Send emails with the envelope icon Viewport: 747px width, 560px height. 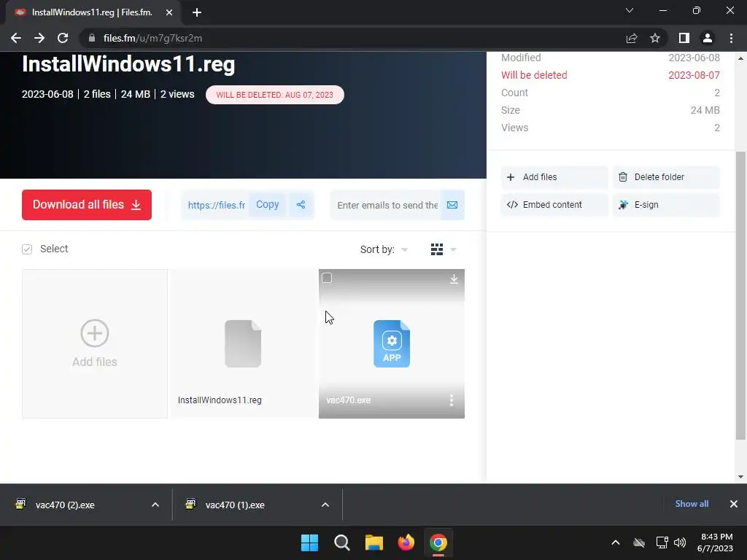tap(452, 205)
